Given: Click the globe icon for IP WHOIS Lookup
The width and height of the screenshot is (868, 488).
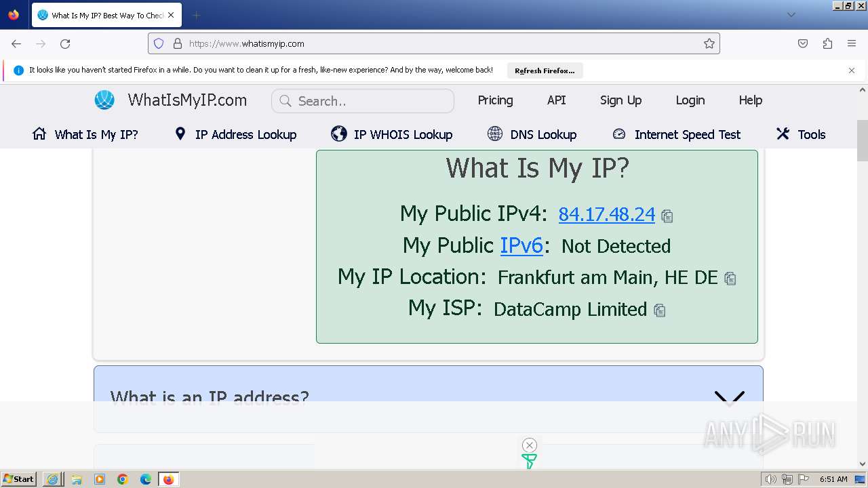Looking at the screenshot, I should pos(339,134).
